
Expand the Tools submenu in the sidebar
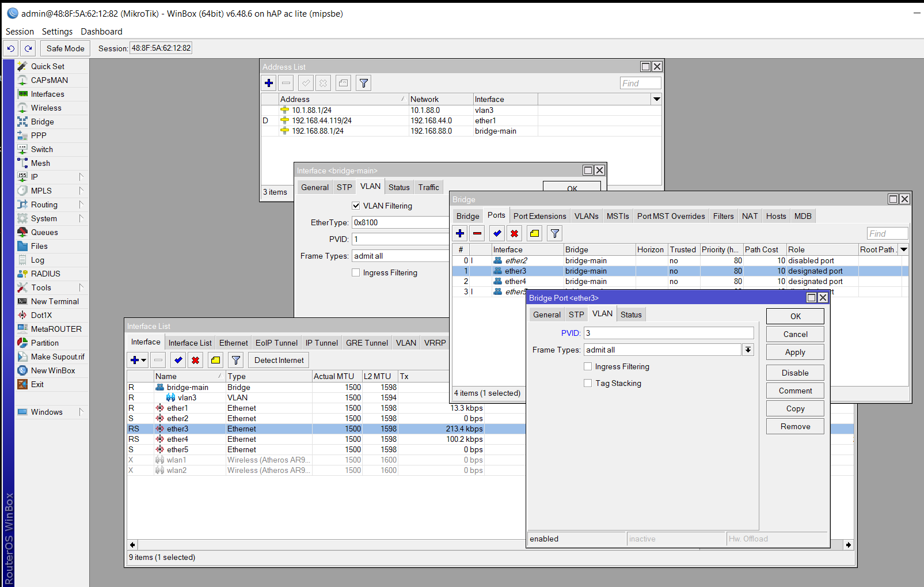tap(81, 287)
